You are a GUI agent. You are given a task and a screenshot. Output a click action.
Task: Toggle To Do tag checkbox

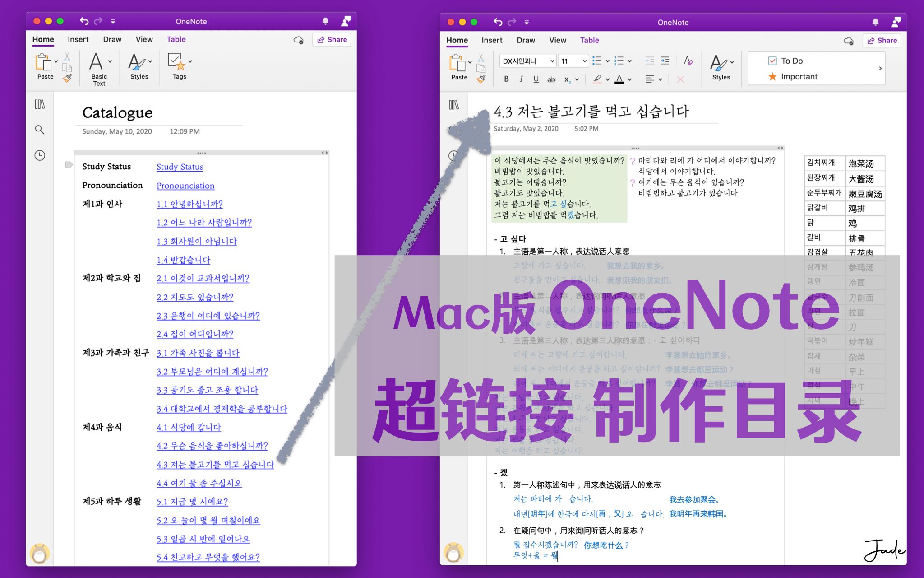pyautogui.click(x=772, y=61)
